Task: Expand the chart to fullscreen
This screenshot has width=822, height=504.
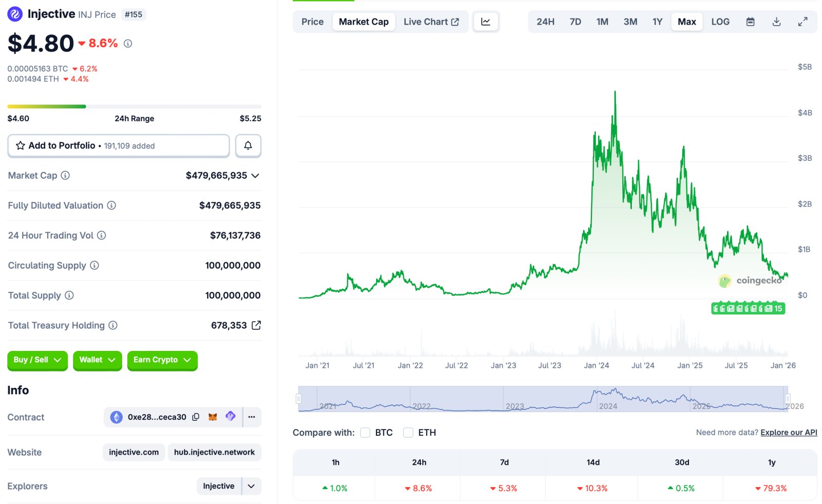Action: click(802, 22)
